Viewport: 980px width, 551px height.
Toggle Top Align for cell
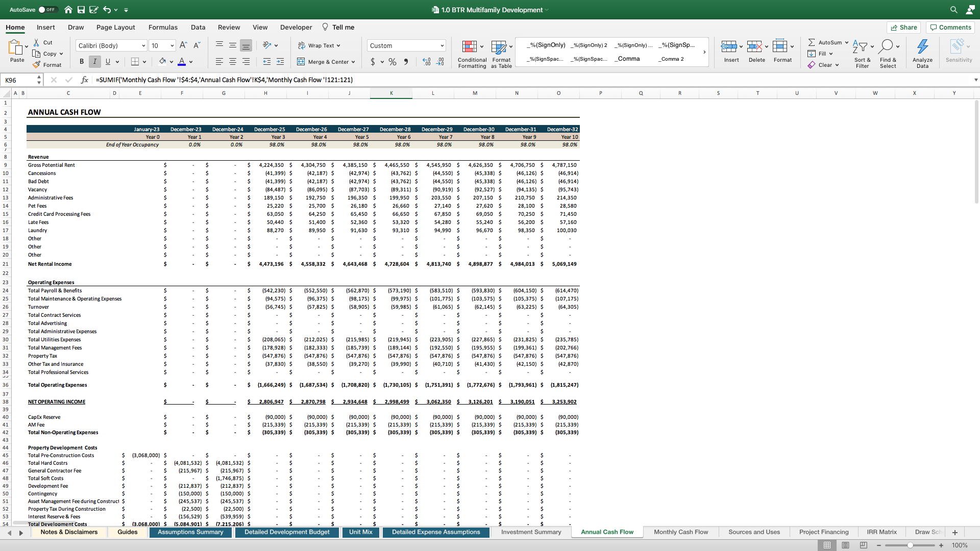point(219,45)
